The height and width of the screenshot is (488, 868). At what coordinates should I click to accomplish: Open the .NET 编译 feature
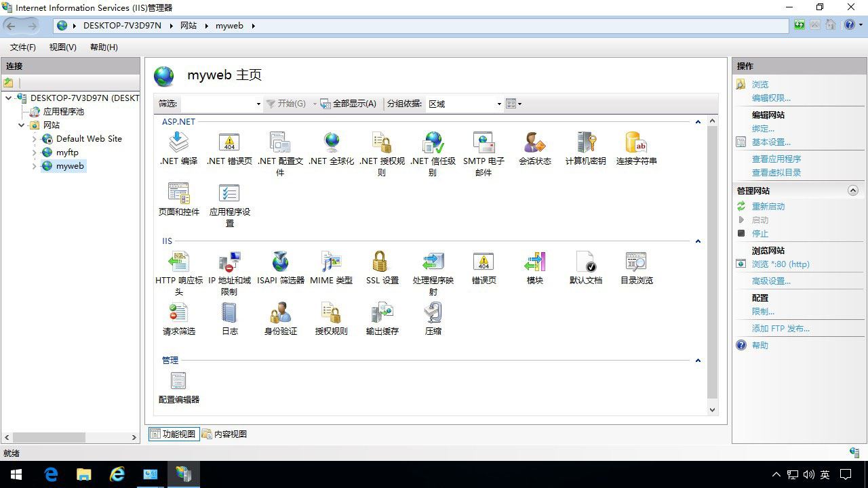[178, 148]
